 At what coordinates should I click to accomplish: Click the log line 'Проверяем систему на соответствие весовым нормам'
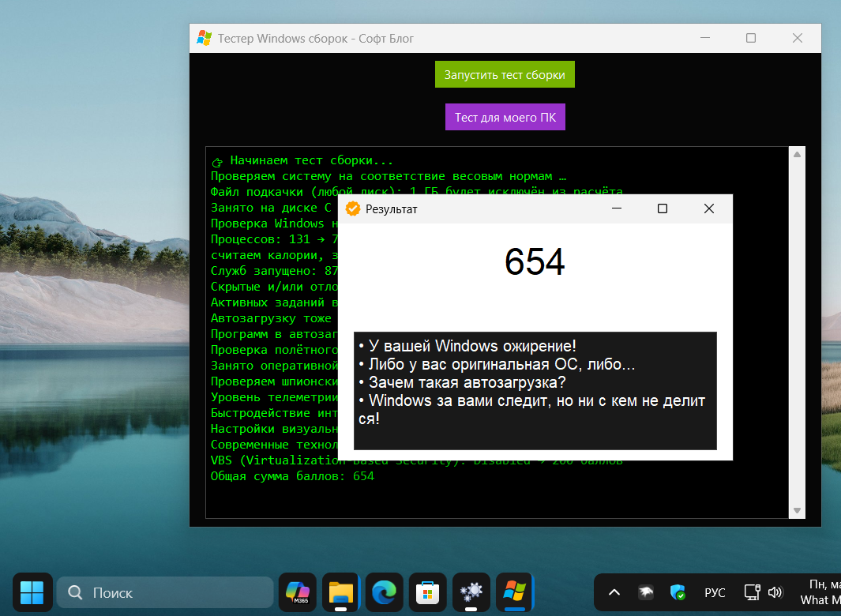(x=389, y=176)
